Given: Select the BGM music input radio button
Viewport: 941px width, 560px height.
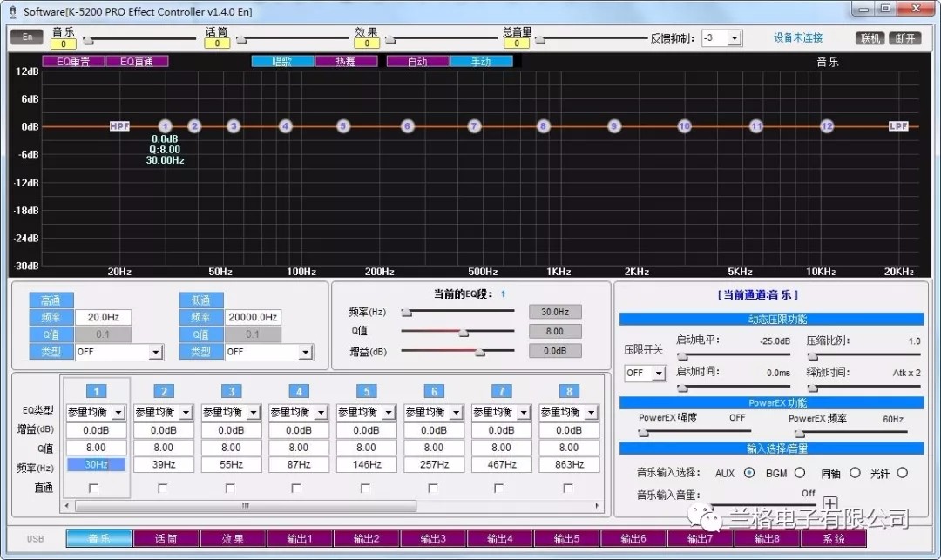Looking at the screenshot, I should pyautogui.click(x=798, y=473).
